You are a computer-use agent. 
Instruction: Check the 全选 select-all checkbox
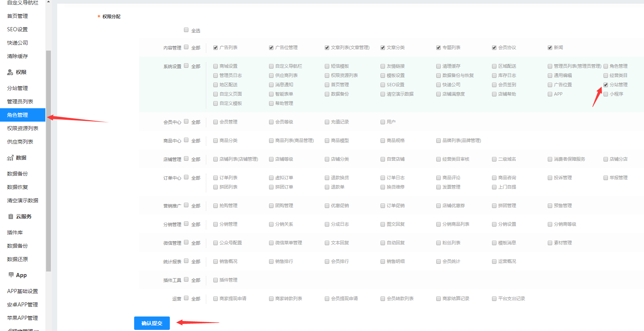tap(186, 30)
